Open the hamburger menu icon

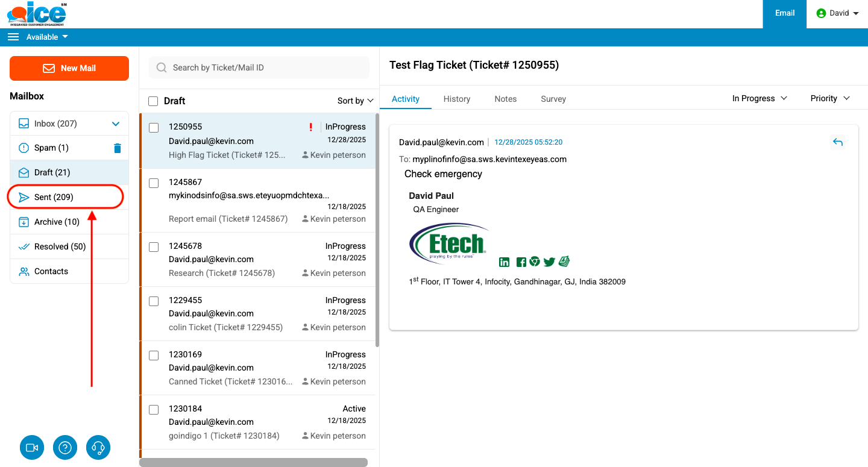13,37
